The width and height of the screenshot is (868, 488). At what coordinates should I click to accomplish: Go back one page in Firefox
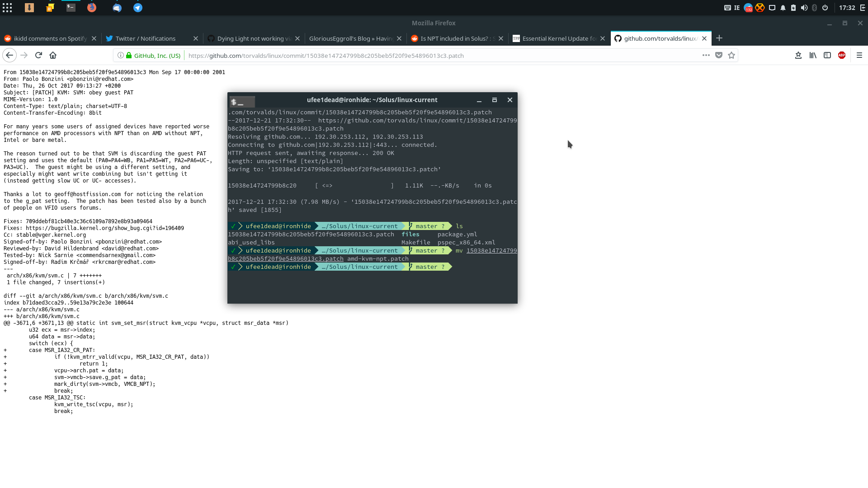[9, 55]
